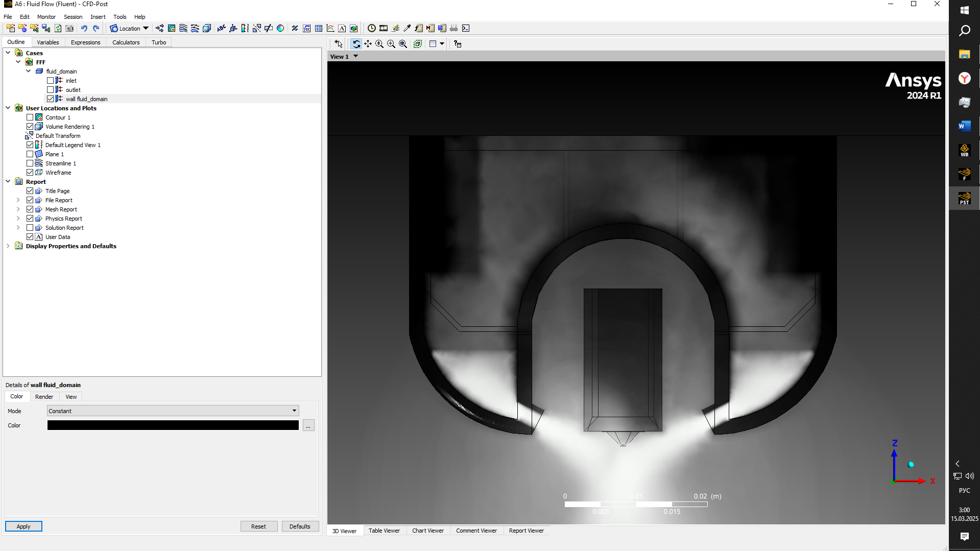Click the black Color swatch bar
980x551 pixels.
pos(173,425)
